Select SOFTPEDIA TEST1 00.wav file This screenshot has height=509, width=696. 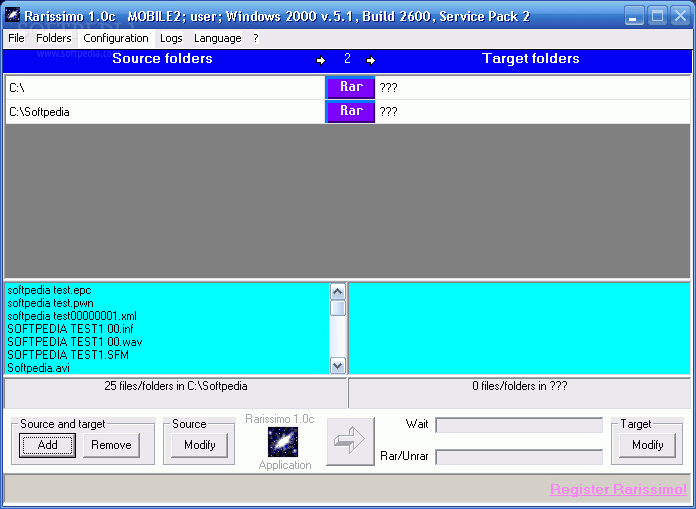point(75,342)
